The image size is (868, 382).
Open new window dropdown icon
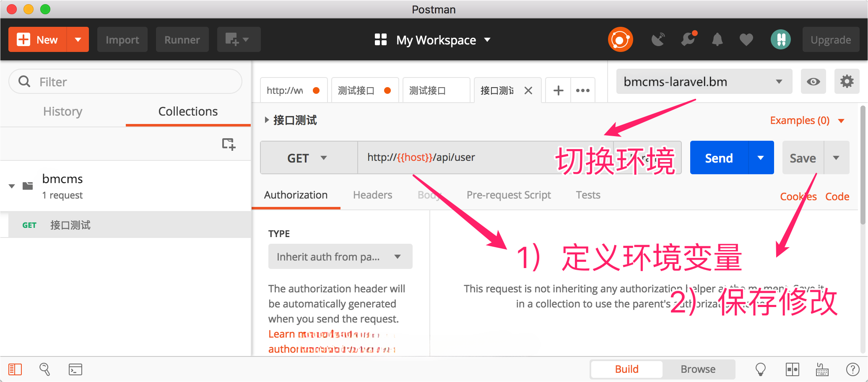pos(239,40)
